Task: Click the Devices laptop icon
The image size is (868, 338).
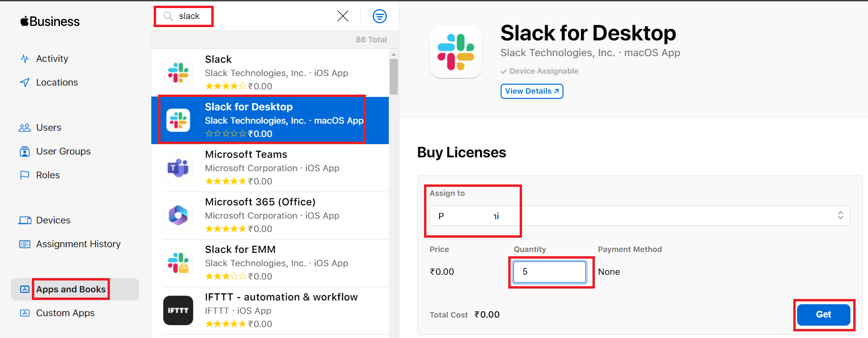Action: [25, 220]
